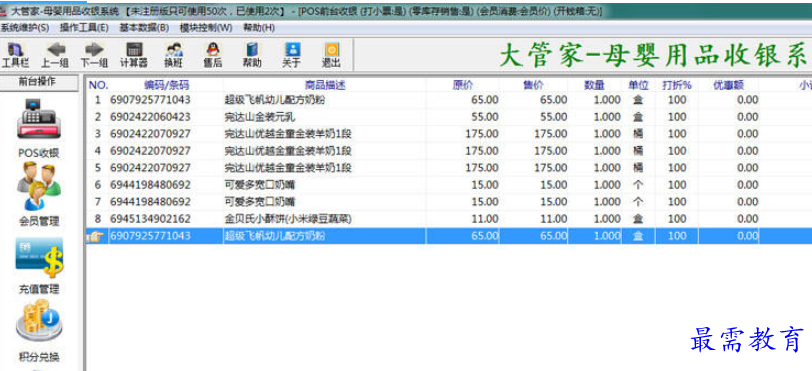Screen dimensions: 812x371
Task: Open the 帮助(H) menu in menu bar
Action: 259,27
